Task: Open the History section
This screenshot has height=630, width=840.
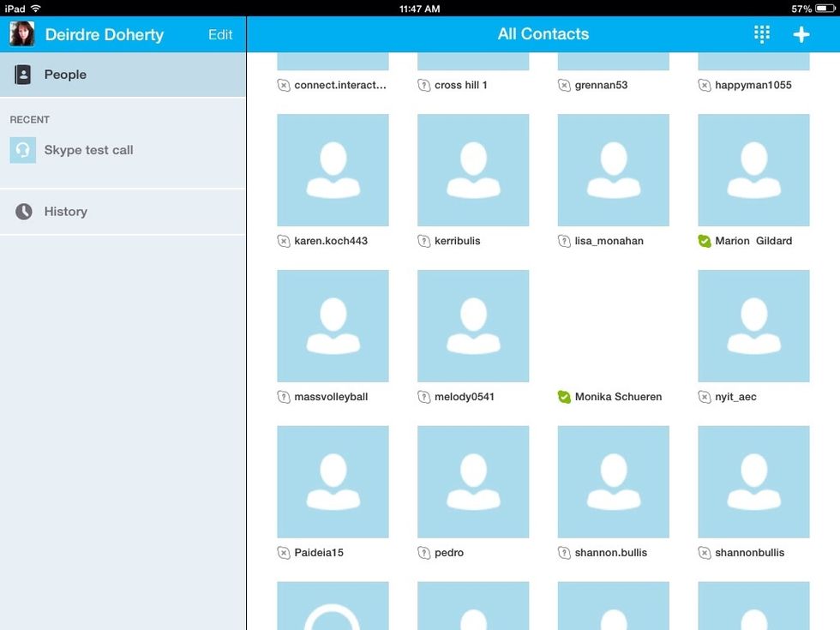Action: click(66, 211)
